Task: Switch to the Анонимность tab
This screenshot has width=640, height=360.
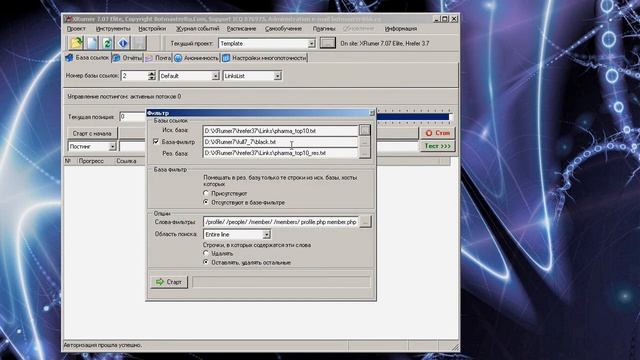Action: click(x=197, y=58)
